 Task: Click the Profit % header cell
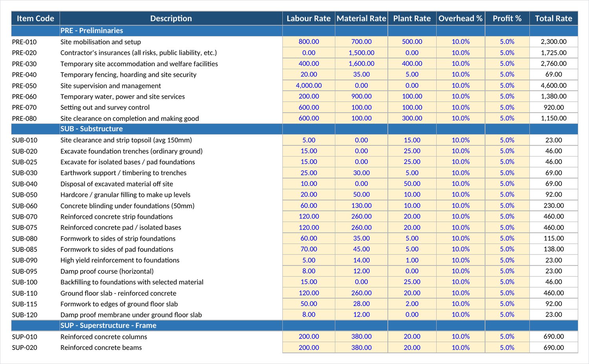pyautogui.click(x=507, y=18)
